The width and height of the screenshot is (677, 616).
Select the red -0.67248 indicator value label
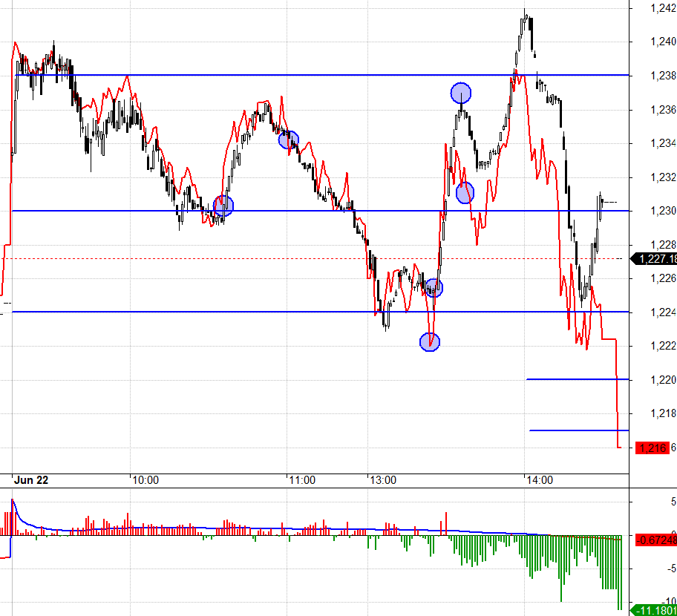[654, 540]
